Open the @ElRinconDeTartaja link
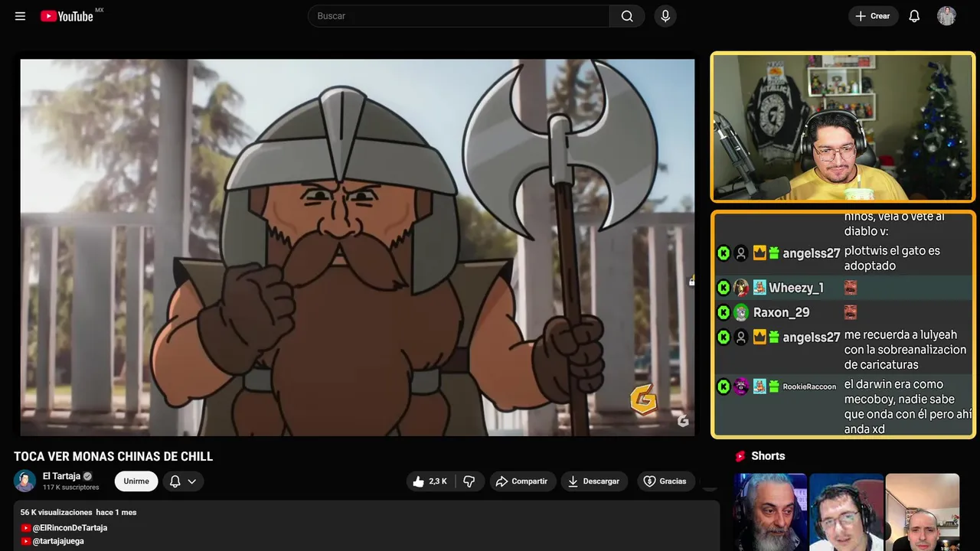Viewport: 980px width, 551px height. 70,528
